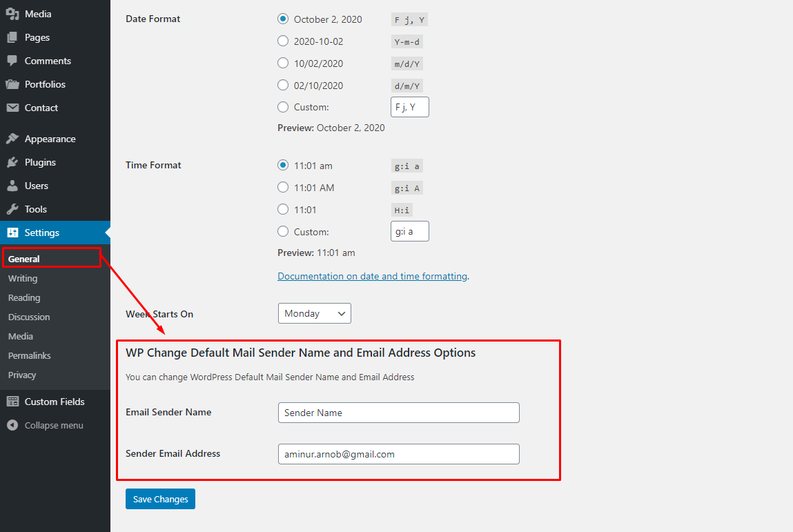Go to Permalinks settings submenu
This screenshot has width=793, height=532.
coord(30,355)
